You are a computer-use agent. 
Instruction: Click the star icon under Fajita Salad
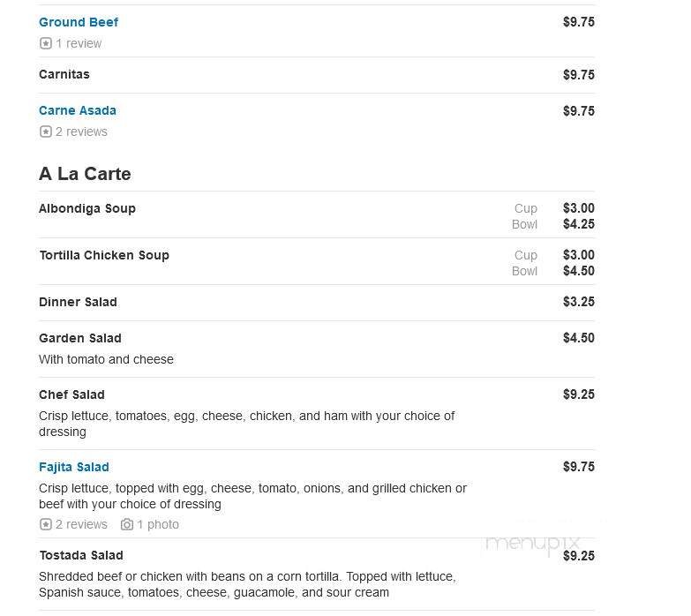(x=45, y=524)
